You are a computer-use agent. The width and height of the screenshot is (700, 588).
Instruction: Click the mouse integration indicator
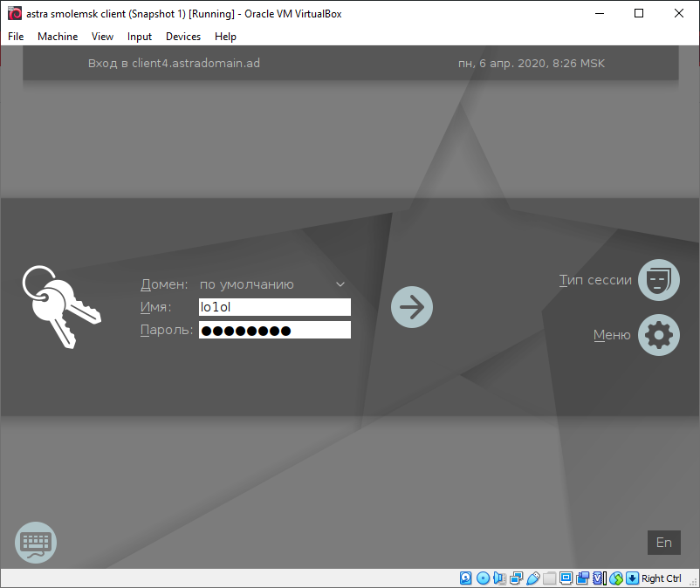[x=616, y=578]
